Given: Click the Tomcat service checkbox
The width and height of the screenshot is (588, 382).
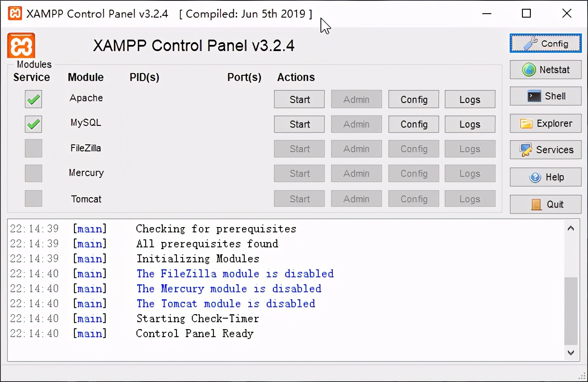Looking at the screenshot, I should point(33,198).
